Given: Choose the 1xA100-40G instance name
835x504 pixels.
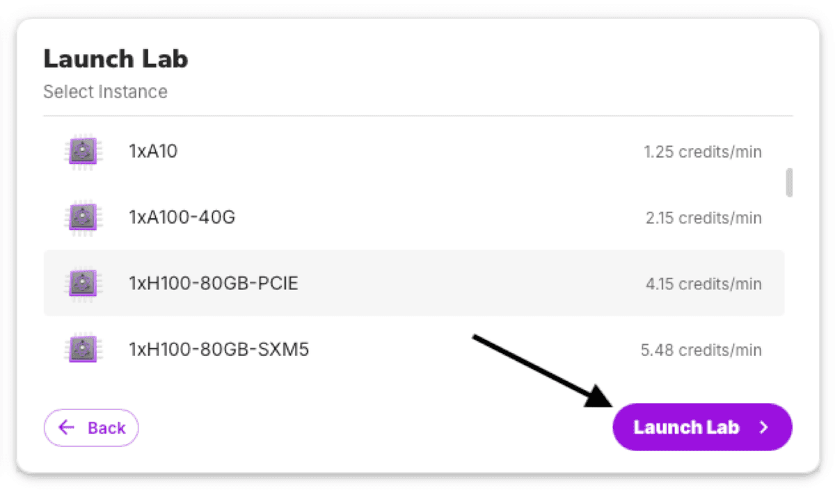Looking at the screenshot, I should pos(182,217).
